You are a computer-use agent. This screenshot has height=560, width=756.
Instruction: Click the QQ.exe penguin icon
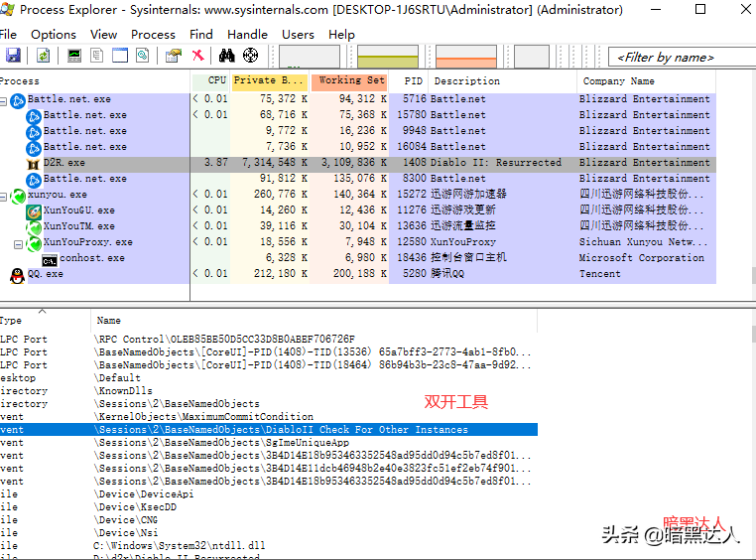click(17, 276)
